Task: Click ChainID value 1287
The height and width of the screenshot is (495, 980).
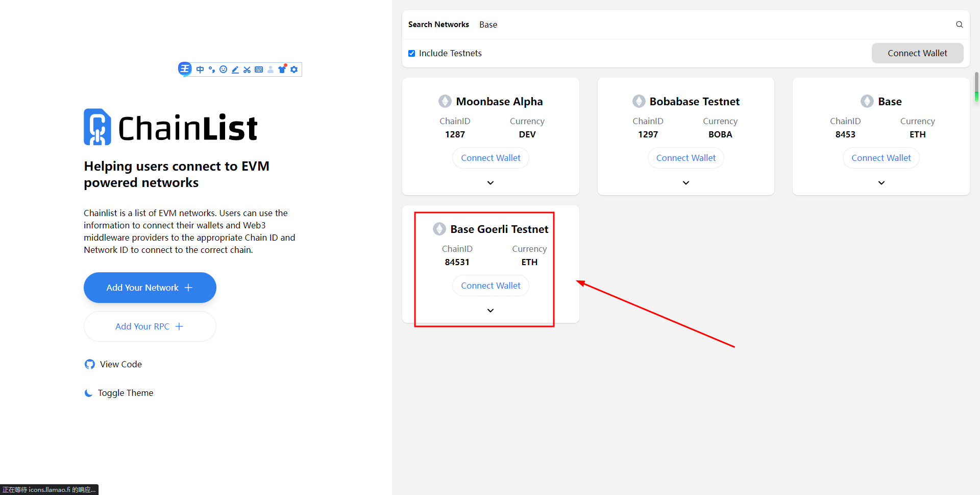Action: pos(455,134)
